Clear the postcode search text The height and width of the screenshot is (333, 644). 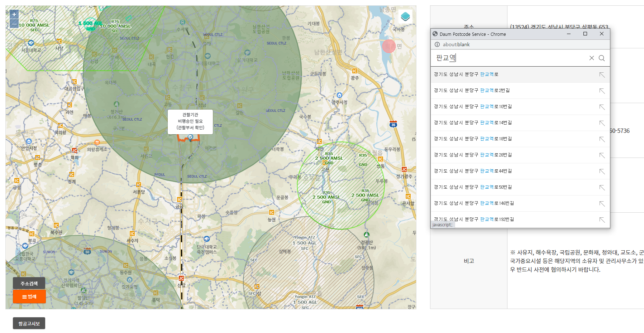[592, 58]
